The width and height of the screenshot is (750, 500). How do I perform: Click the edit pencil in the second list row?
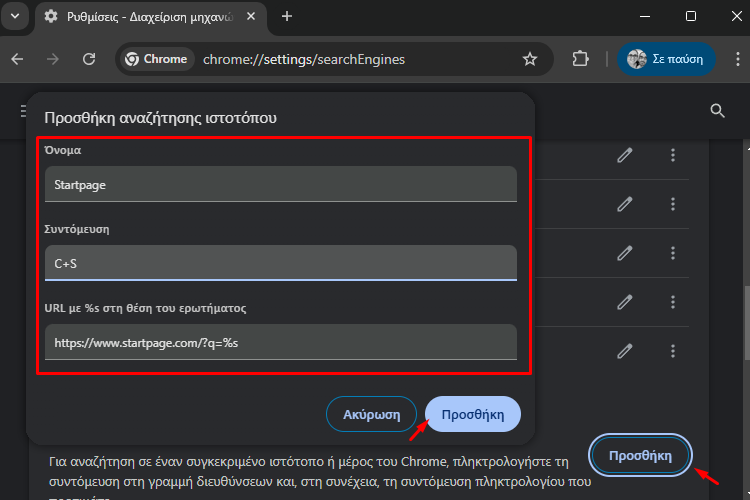tap(625, 204)
